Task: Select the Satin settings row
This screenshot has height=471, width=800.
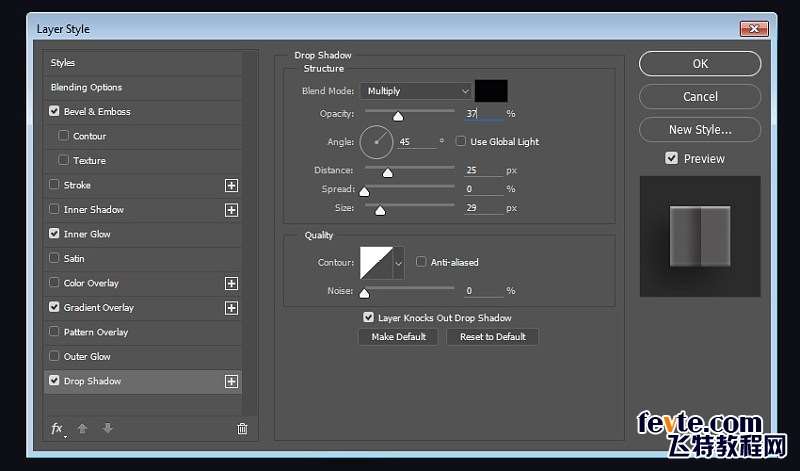Action: 143,259
